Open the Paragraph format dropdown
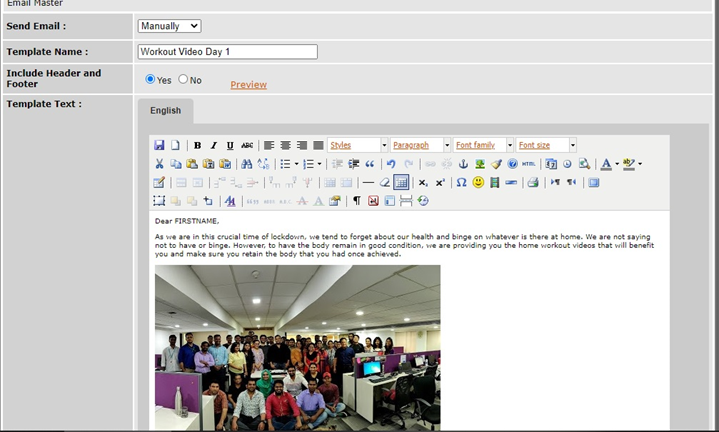719x432 pixels. (420, 145)
